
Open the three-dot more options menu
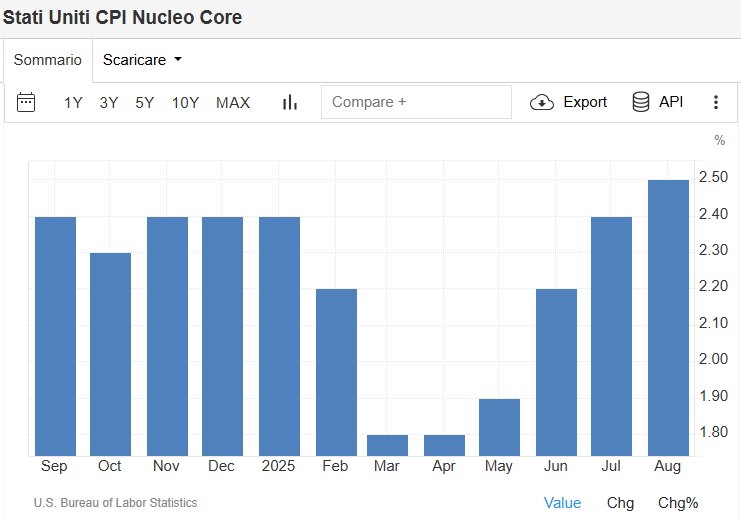716,102
